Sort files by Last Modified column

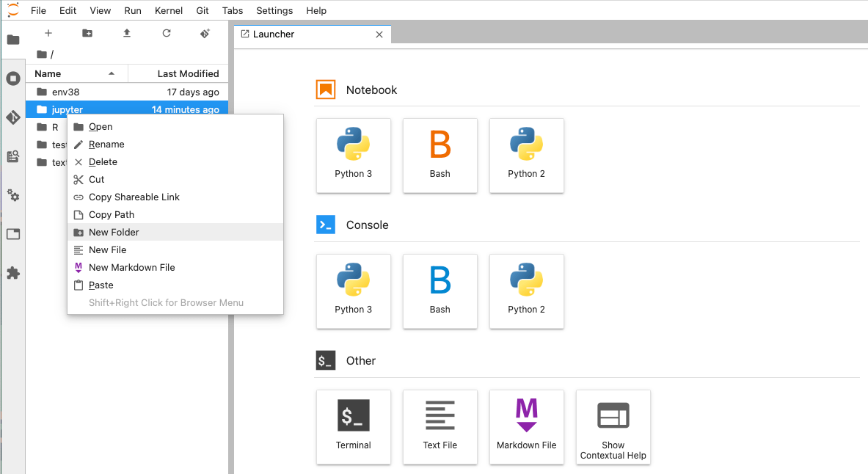coord(178,73)
